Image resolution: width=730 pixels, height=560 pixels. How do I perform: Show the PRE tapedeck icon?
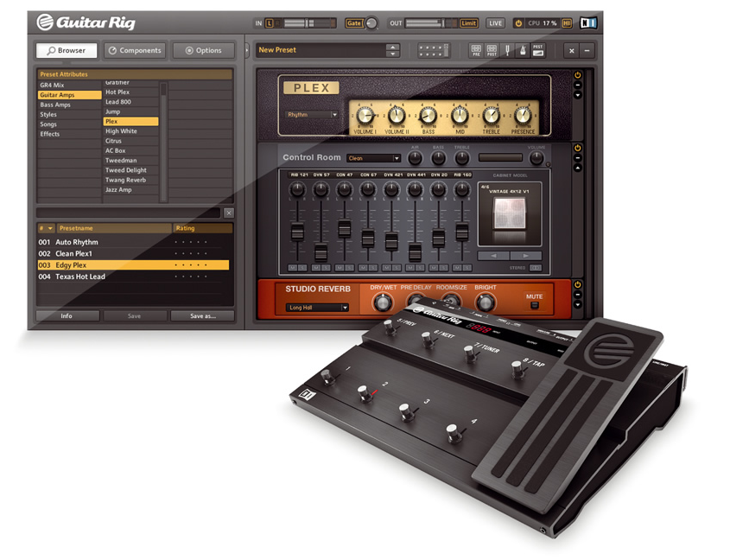point(476,50)
